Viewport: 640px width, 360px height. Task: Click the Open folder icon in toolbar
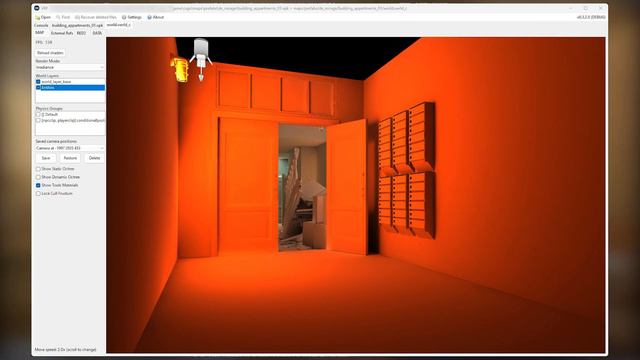[x=37, y=18]
